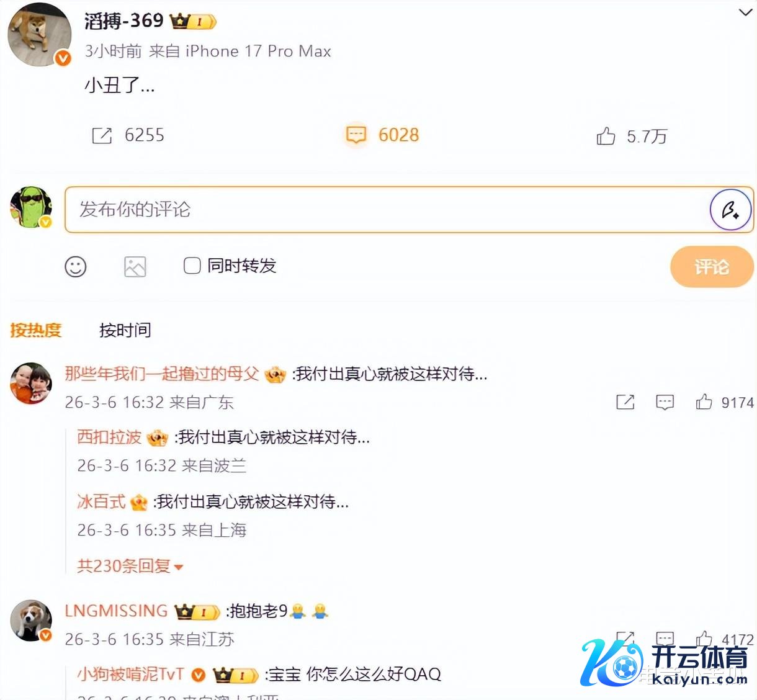Enable the 同时转发 checkbox
Screen dimensions: 757x700
[192, 266]
